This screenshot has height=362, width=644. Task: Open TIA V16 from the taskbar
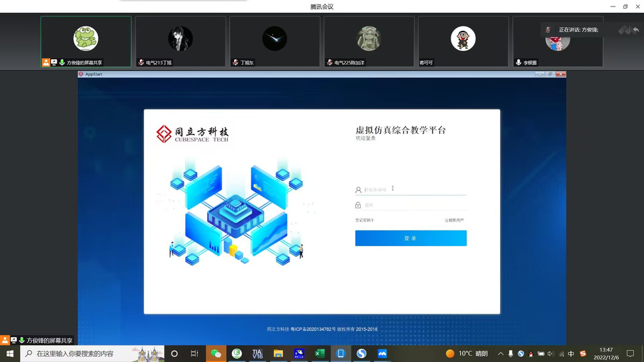click(x=257, y=354)
